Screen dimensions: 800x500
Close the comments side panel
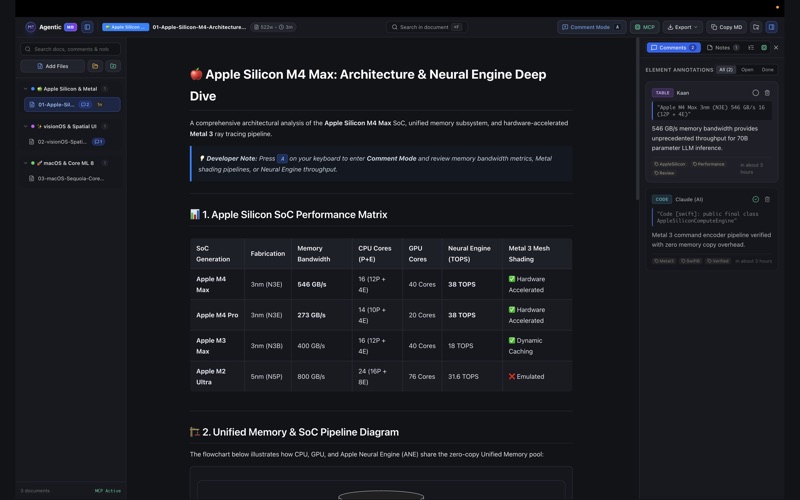pos(776,47)
